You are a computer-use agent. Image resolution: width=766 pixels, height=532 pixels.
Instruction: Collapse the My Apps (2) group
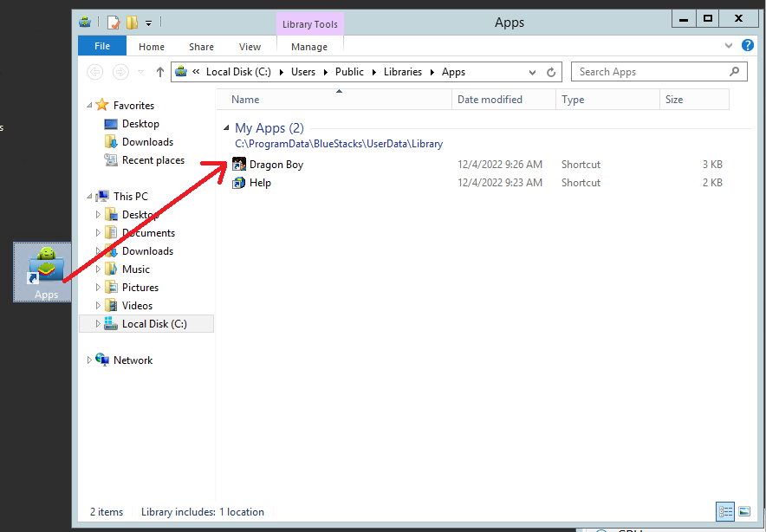point(226,128)
